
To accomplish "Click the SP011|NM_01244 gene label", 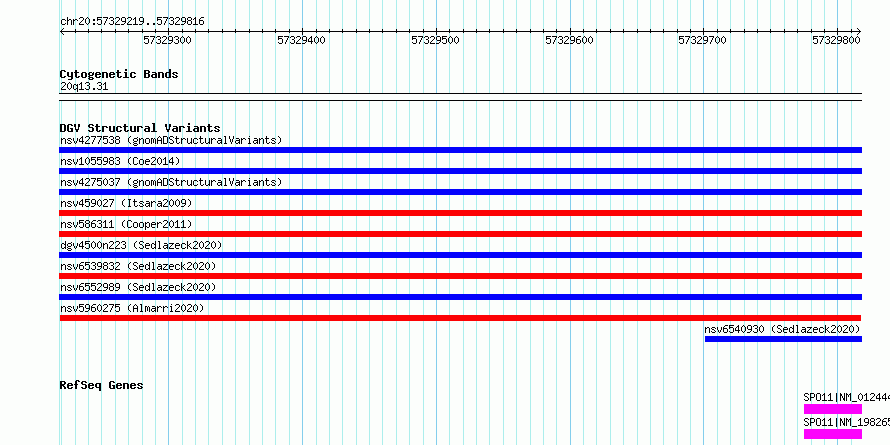I will pos(846,397).
